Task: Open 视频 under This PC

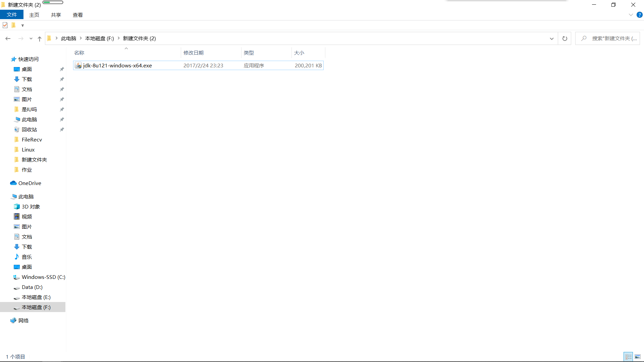Action: (x=27, y=217)
